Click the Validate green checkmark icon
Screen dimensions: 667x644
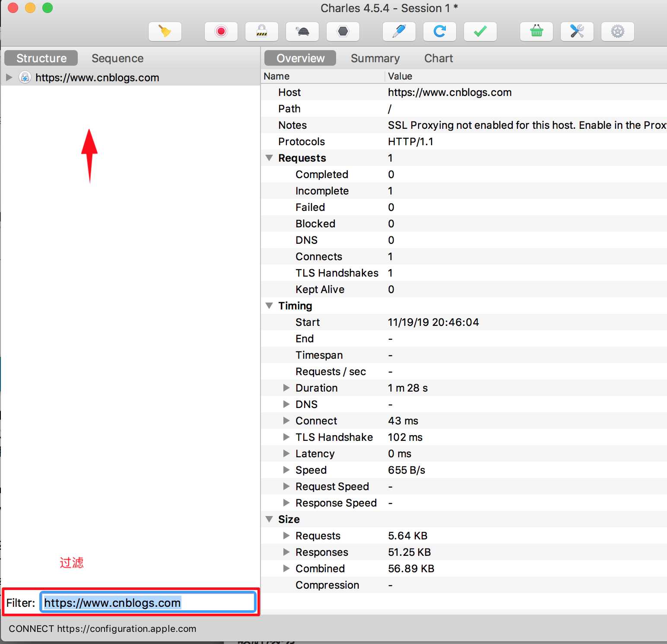[x=480, y=32]
